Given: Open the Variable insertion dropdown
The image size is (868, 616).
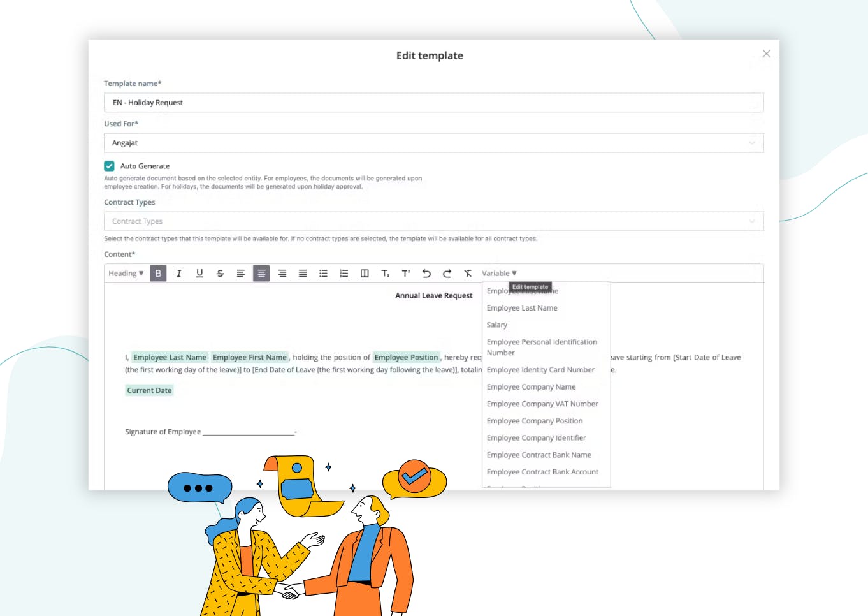Looking at the screenshot, I should tap(497, 273).
